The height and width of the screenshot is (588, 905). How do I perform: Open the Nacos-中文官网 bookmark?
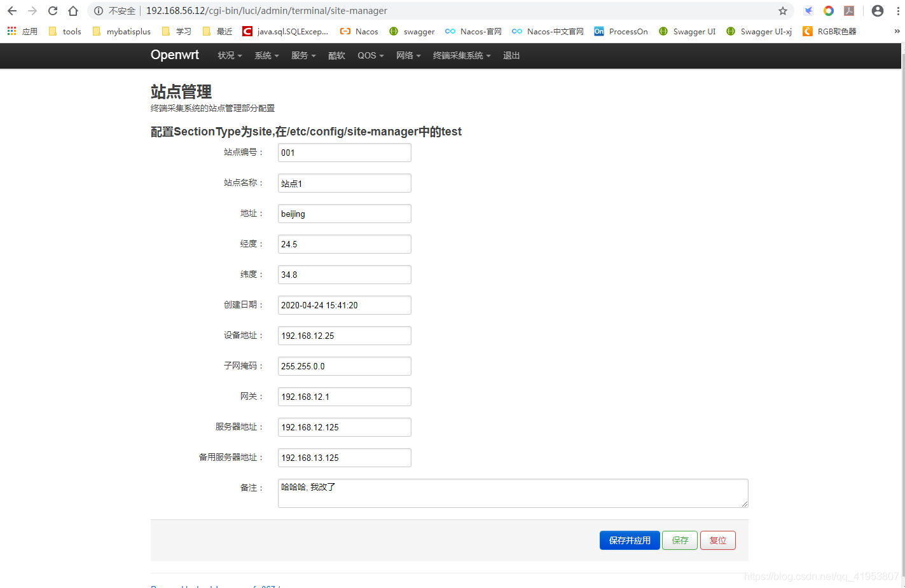point(548,31)
